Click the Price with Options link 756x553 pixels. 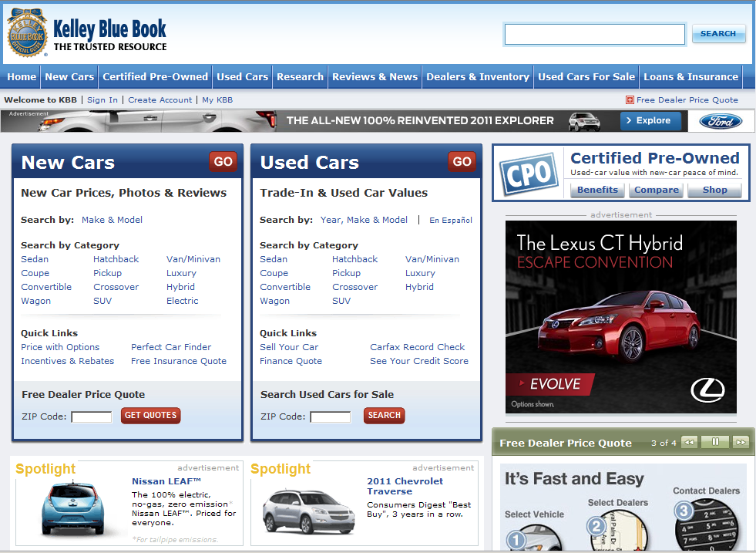pos(60,347)
